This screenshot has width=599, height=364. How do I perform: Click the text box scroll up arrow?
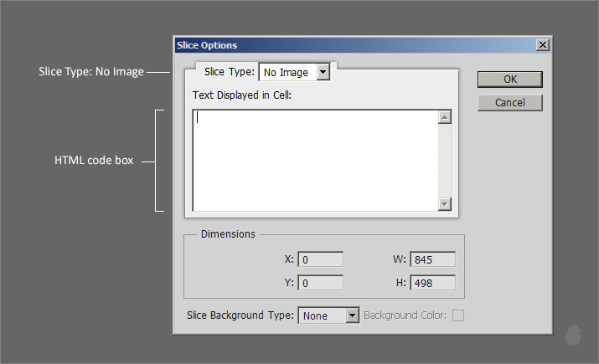(x=445, y=117)
